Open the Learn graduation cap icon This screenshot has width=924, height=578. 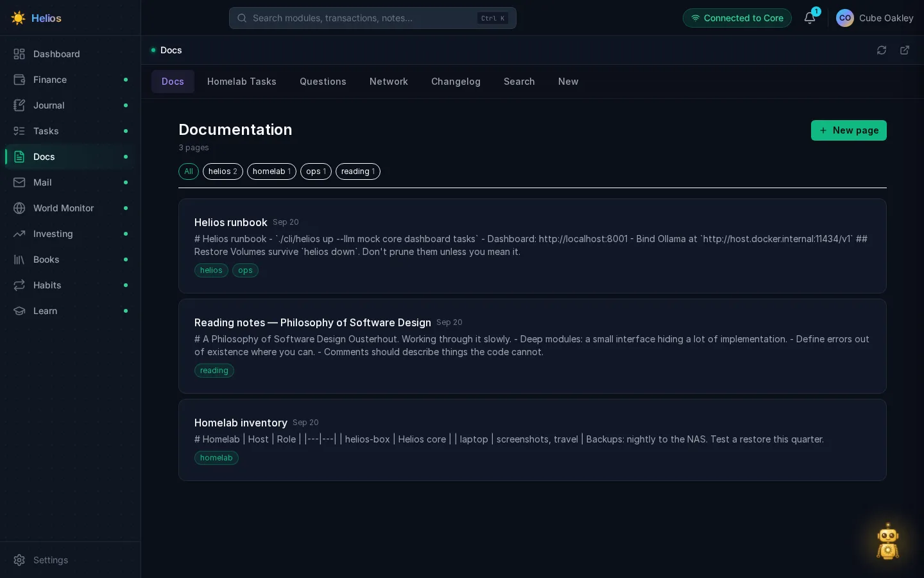(19, 311)
